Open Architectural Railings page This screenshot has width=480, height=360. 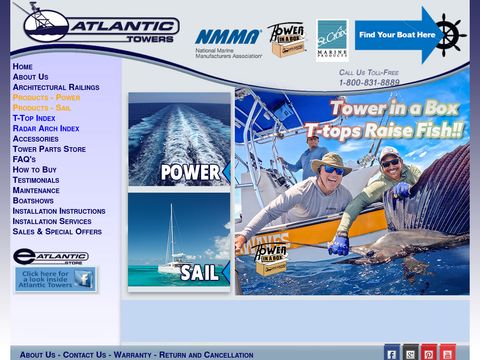point(56,87)
